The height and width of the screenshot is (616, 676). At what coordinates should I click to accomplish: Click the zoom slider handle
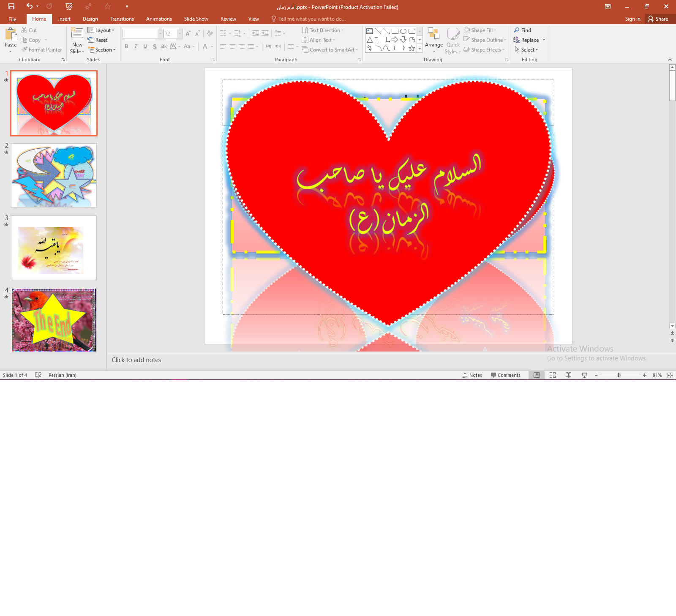[x=619, y=375]
